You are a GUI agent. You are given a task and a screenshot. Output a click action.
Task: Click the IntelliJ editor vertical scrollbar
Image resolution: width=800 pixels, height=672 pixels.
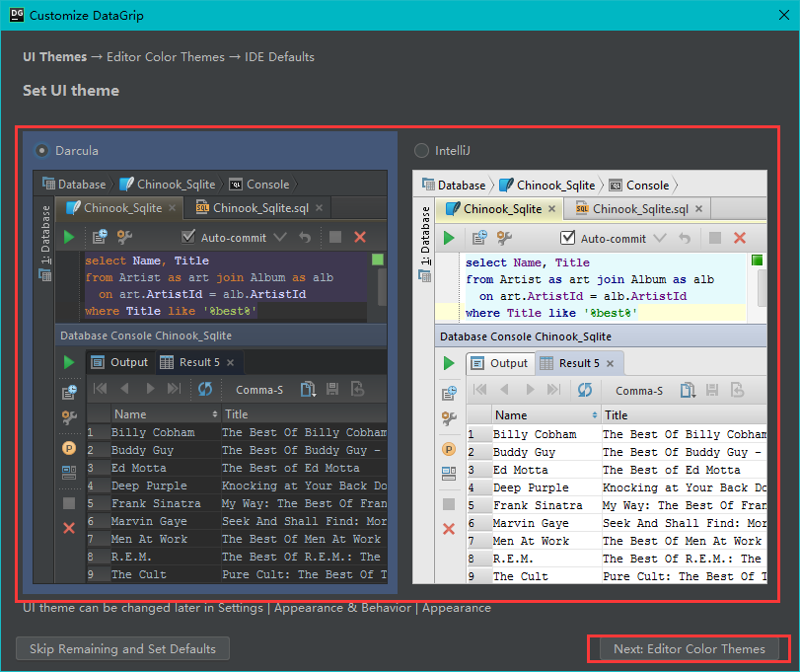click(x=762, y=288)
